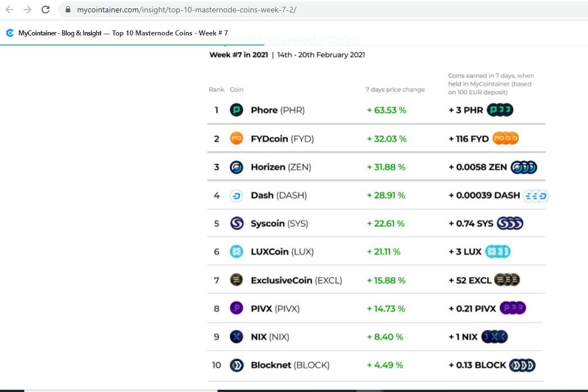Viewport: 588px width, 392px height.
Task: Click the LUXCoin (LUX) coin name
Action: [282, 251]
